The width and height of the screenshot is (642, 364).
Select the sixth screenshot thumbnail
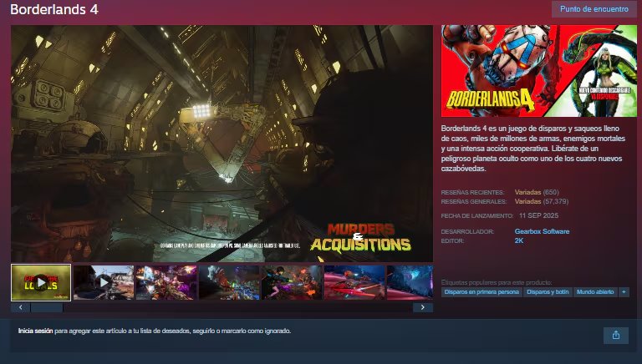pyautogui.click(x=354, y=283)
